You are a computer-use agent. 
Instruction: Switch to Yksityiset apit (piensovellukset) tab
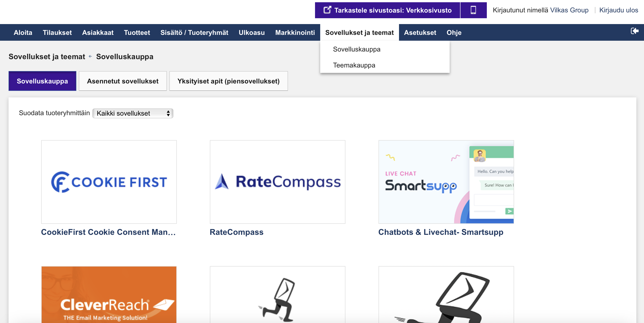229,81
